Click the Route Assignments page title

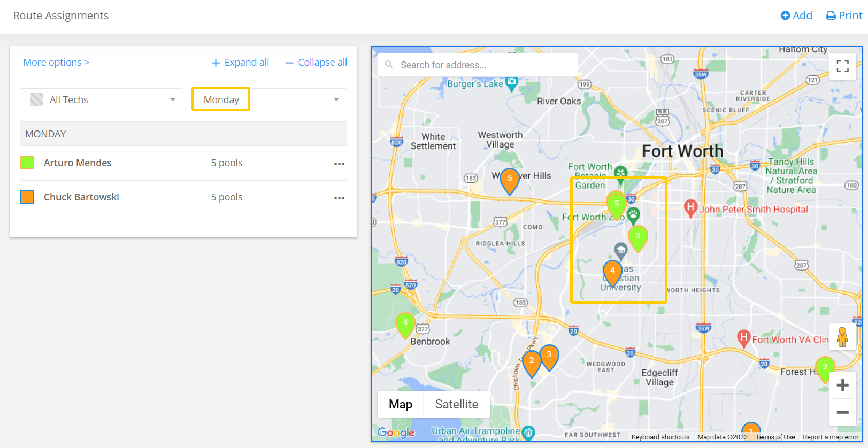[60, 16]
